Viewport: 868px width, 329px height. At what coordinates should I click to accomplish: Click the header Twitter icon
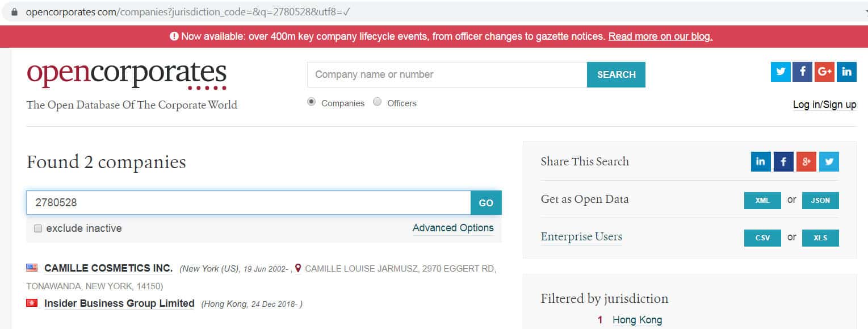tap(781, 72)
